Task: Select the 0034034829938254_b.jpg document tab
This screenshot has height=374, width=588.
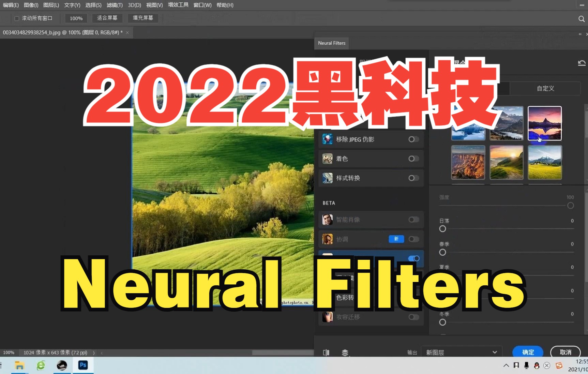Action: (62, 33)
